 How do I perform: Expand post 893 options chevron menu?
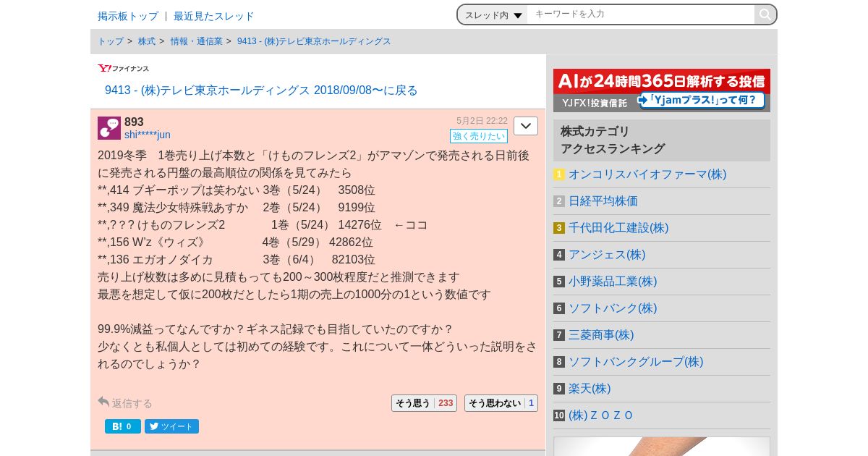(526, 126)
